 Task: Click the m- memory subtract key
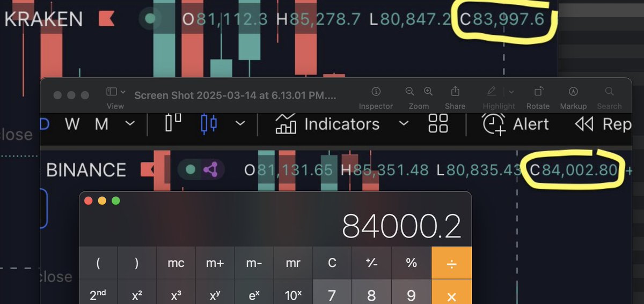[254, 263]
